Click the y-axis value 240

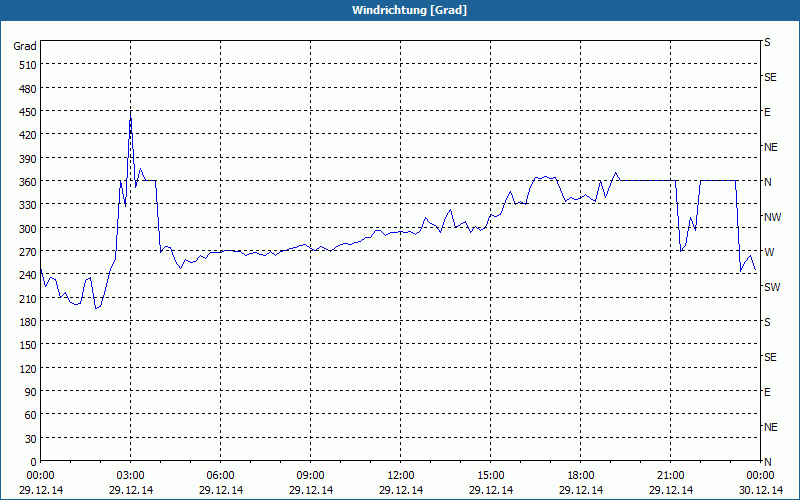point(28,276)
